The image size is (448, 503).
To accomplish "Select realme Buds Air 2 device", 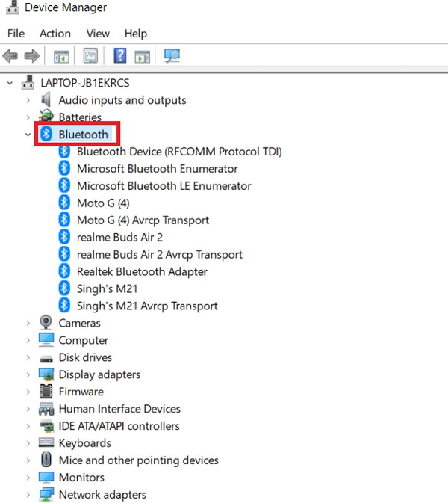I will point(119,238).
